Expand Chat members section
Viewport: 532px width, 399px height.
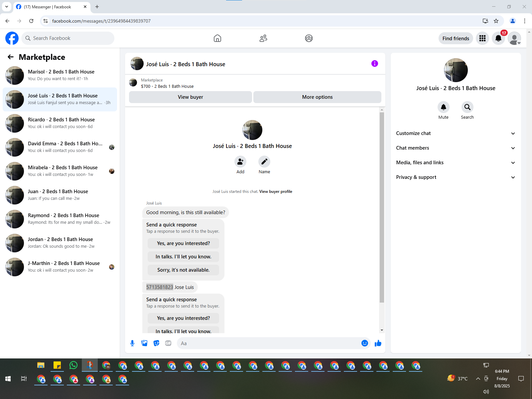pyautogui.click(x=456, y=148)
